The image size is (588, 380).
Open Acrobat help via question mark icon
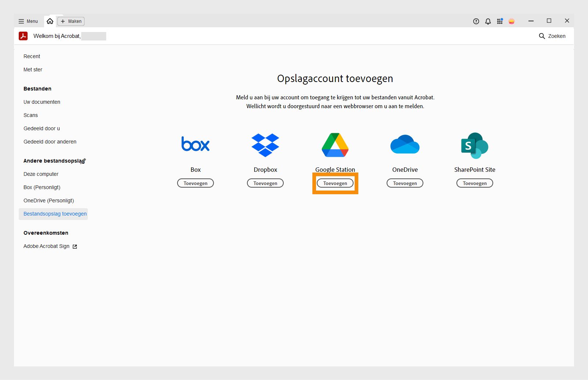point(476,21)
